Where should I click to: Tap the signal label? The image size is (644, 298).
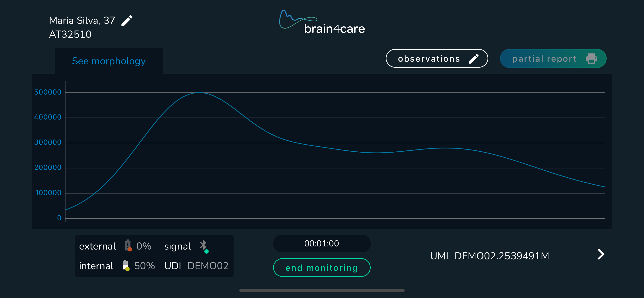178,246
